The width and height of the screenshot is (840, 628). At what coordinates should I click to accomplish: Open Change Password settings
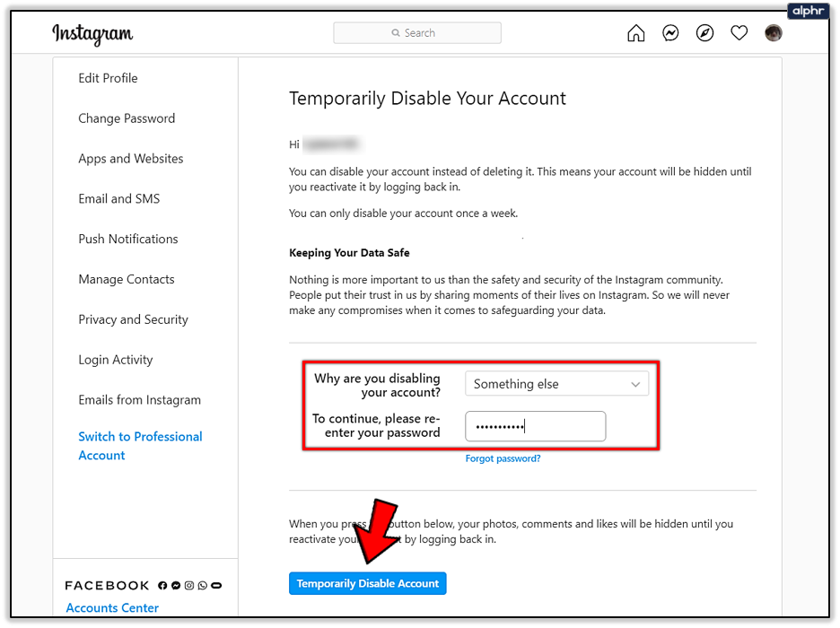[127, 118]
